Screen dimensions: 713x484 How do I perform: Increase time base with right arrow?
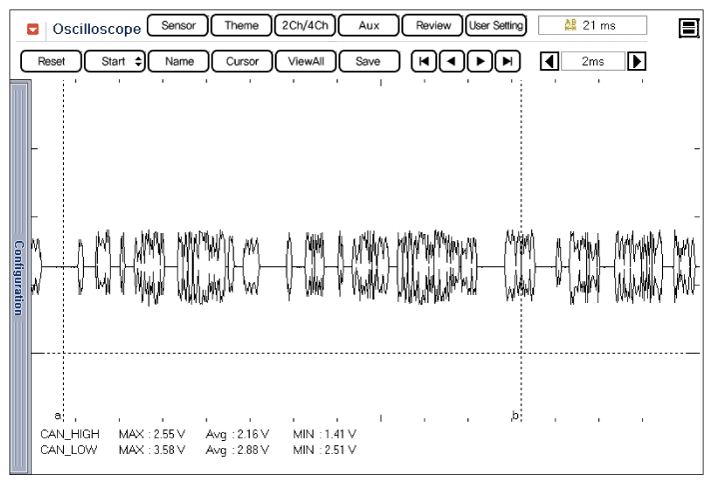pyautogui.click(x=636, y=61)
